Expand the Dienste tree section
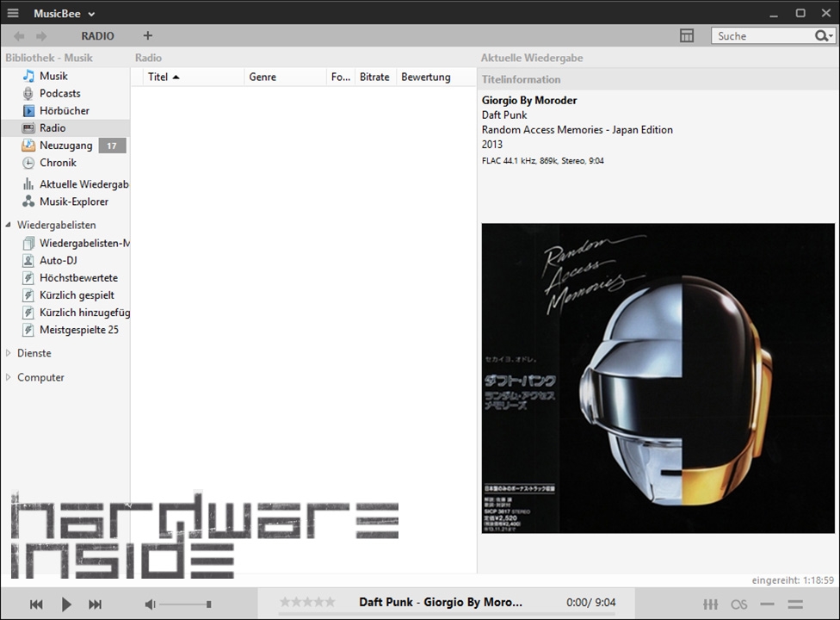 [x=9, y=353]
